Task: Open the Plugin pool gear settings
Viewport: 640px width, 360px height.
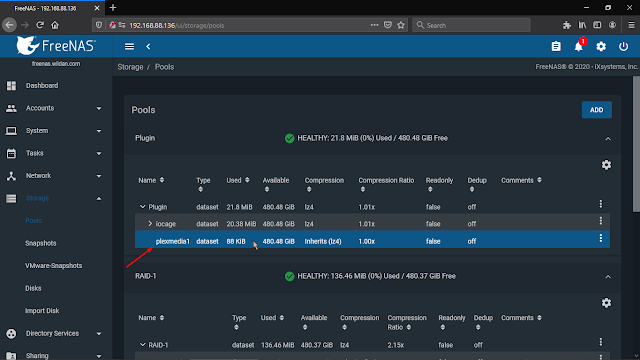Action: coord(606,165)
